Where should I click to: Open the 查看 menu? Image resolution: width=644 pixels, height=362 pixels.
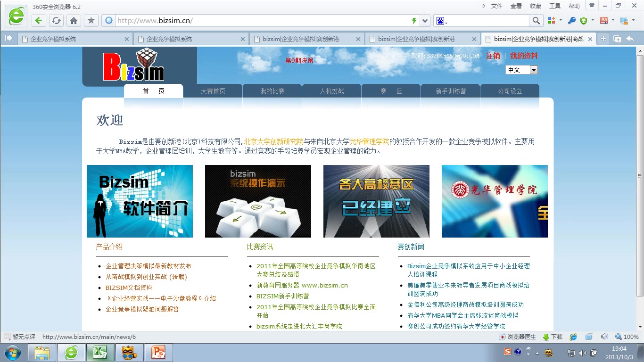click(516, 6)
